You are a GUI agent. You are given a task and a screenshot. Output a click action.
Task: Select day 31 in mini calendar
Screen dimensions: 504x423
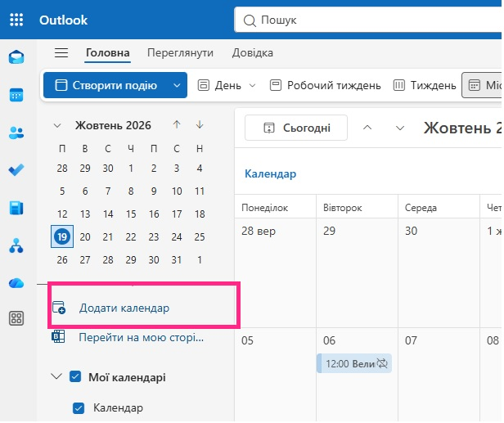[x=177, y=259]
